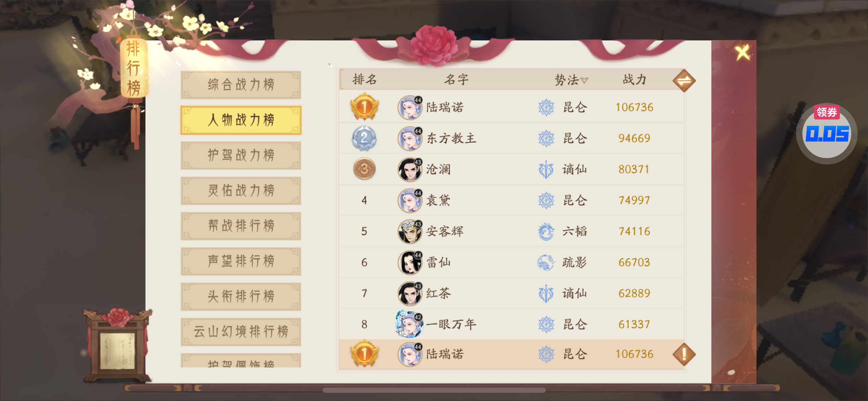Tap the 疏影 faction emblem icon
868x401 pixels.
click(546, 263)
